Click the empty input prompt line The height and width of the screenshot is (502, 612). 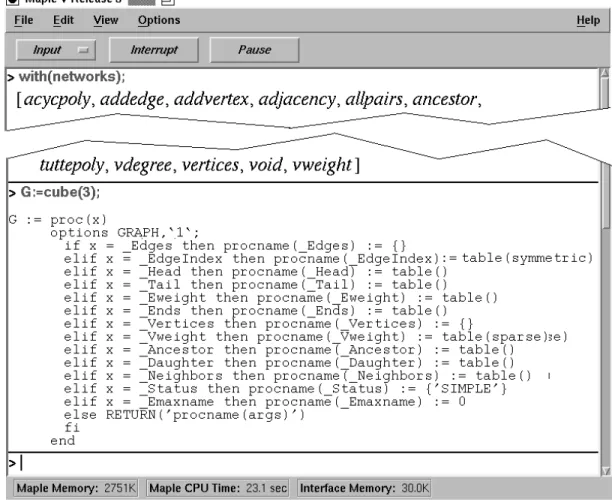coord(302,463)
